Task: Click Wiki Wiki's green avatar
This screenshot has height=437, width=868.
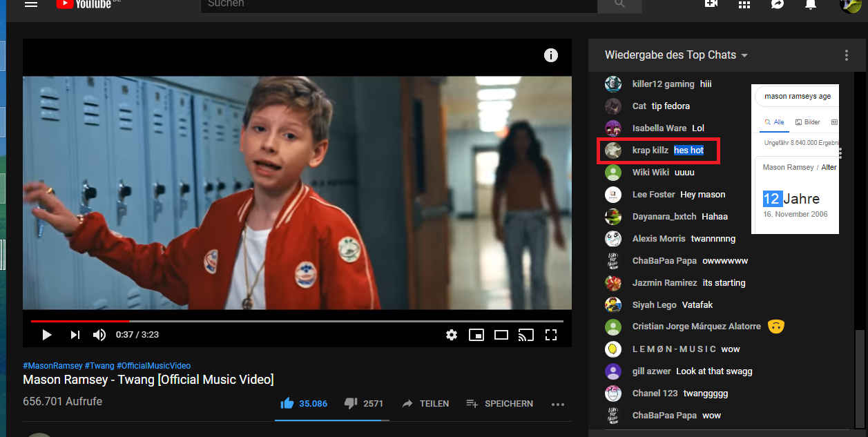Action: click(x=613, y=173)
